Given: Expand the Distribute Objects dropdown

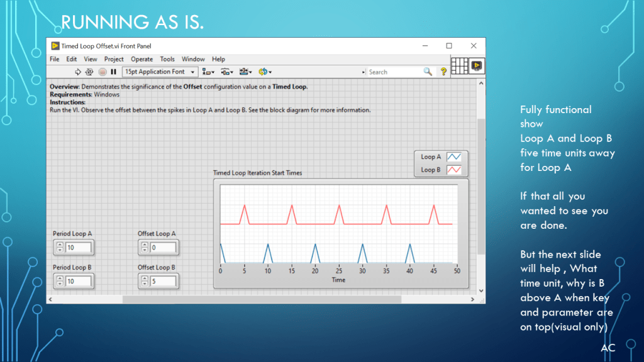Looking at the screenshot, I should [x=226, y=72].
